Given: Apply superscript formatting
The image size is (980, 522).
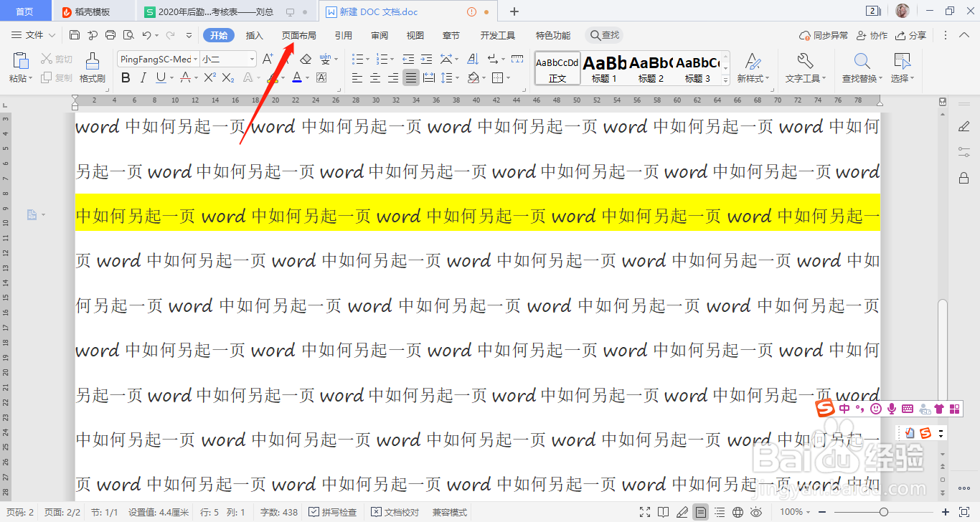Looking at the screenshot, I should pos(212,77).
